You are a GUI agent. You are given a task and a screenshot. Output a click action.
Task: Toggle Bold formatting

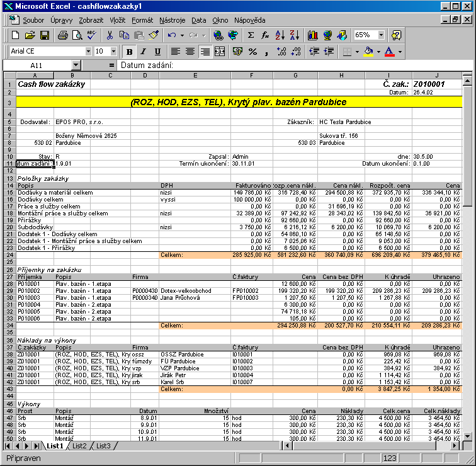(130, 51)
